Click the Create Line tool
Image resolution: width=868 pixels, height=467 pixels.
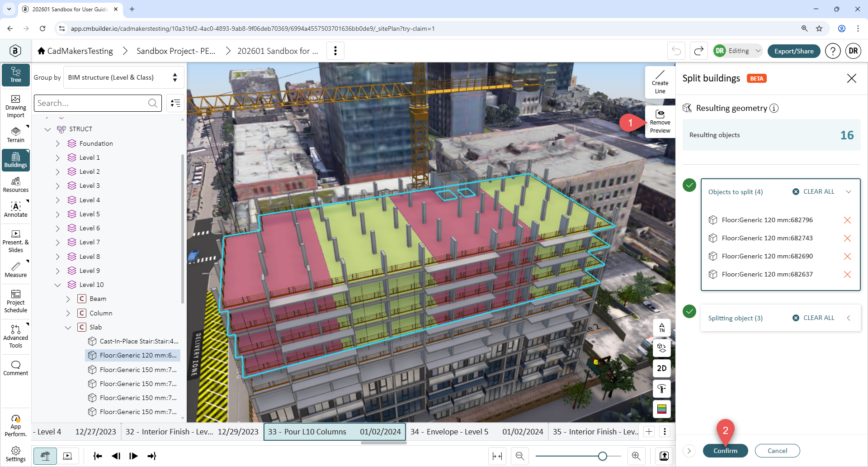click(660, 82)
